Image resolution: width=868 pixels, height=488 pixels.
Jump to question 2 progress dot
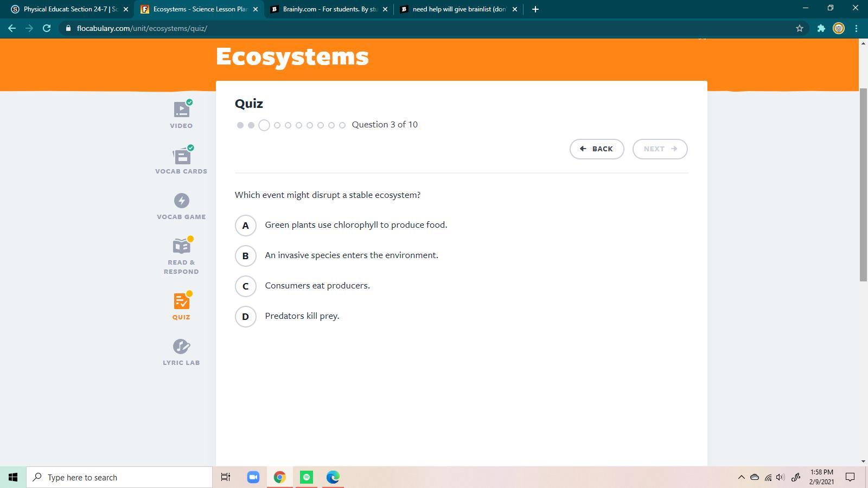point(251,125)
